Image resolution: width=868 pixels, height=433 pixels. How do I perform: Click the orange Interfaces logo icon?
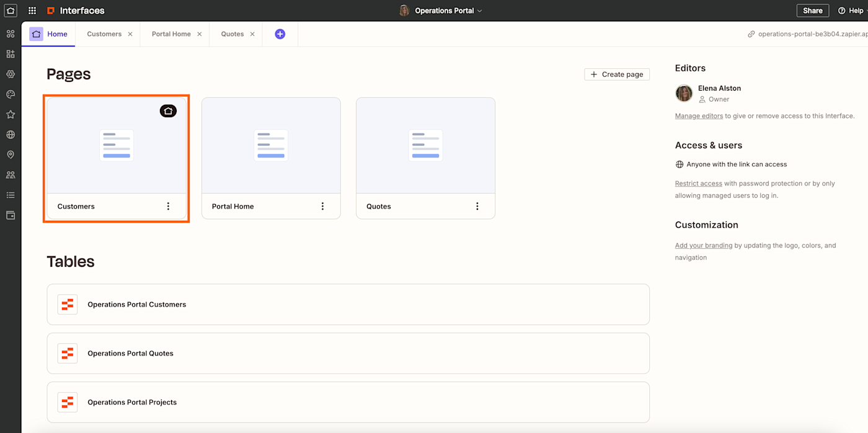point(51,11)
